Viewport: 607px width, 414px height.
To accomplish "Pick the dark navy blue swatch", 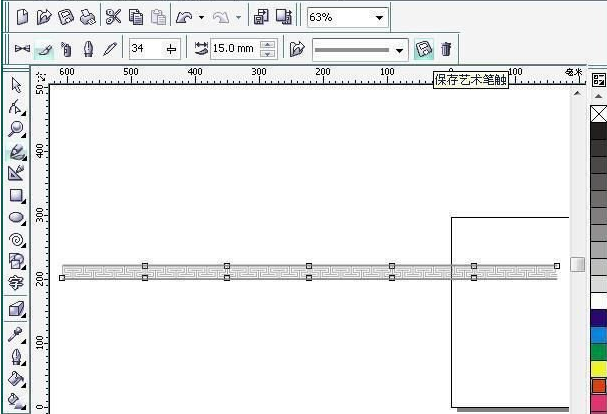I will coord(599,318).
